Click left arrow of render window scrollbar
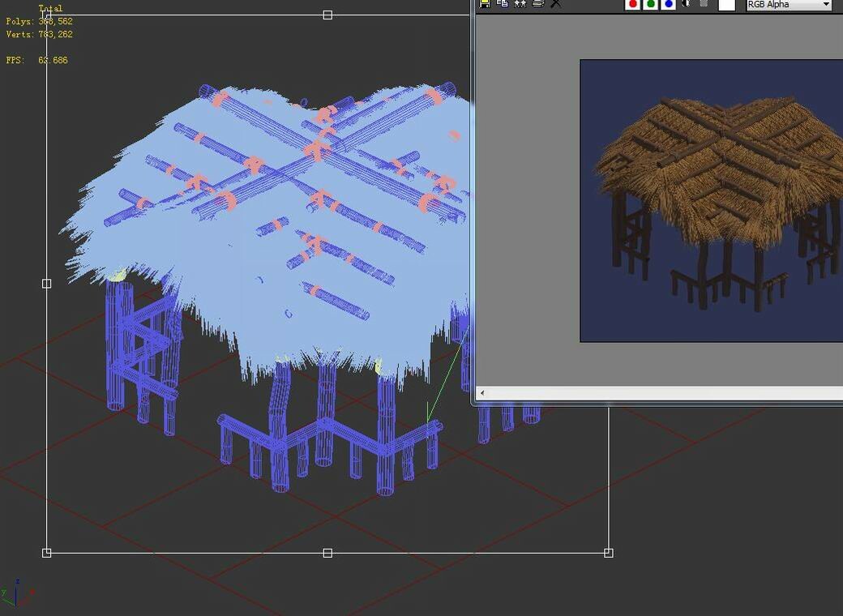 pyautogui.click(x=482, y=393)
